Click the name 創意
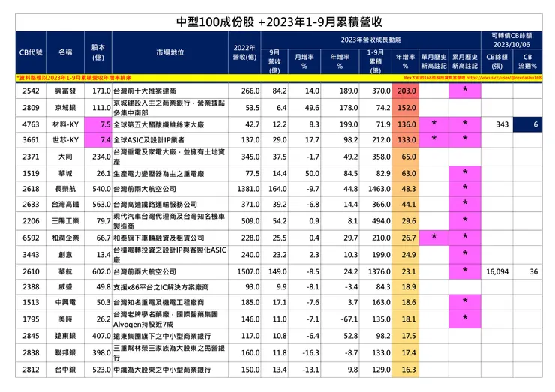Viewport: 555px width, 392px height. click(x=65, y=255)
